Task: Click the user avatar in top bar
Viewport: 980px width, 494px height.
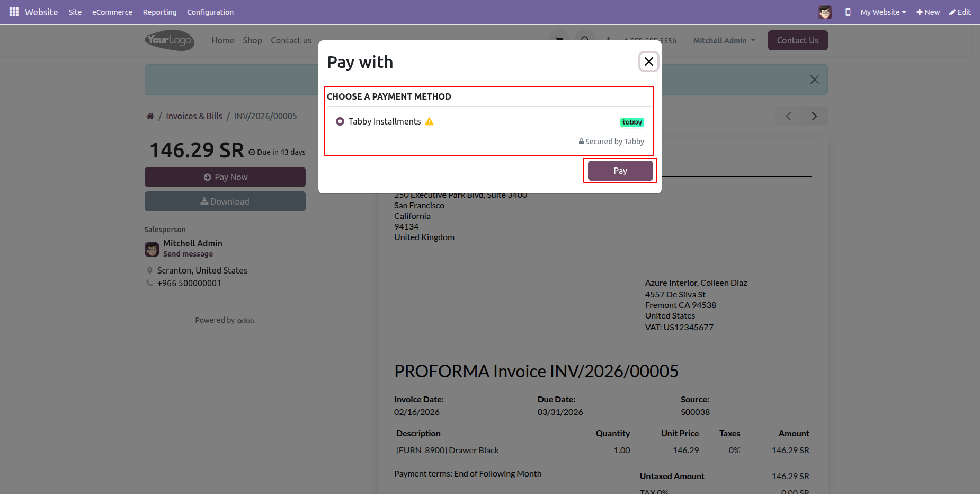Action: [825, 12]
